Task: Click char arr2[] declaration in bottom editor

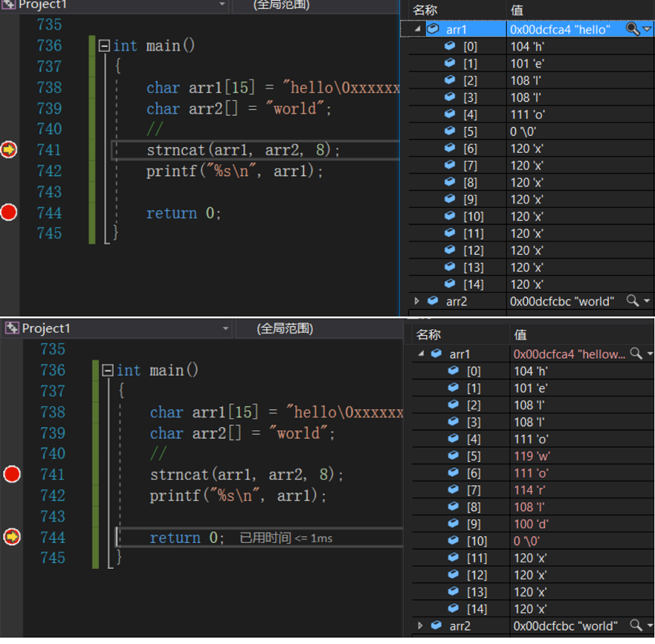Action: point(242,433)
